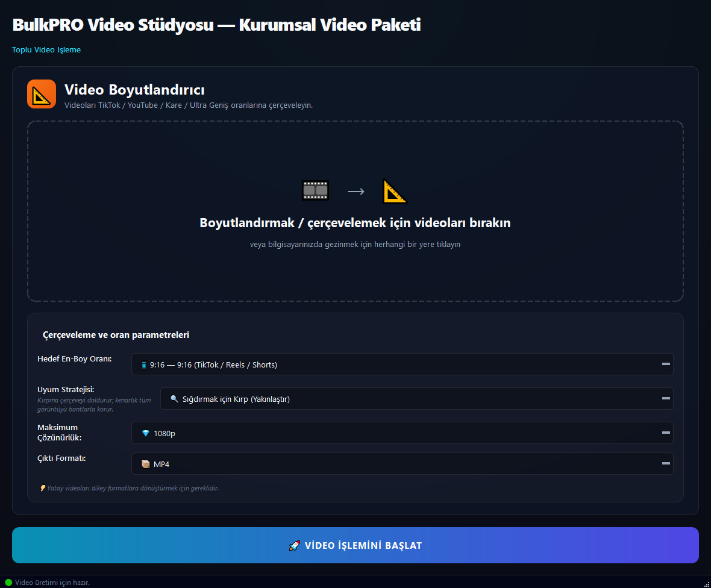
Task: Expand fit strategy list via its arrow
Action: [666, 398]
